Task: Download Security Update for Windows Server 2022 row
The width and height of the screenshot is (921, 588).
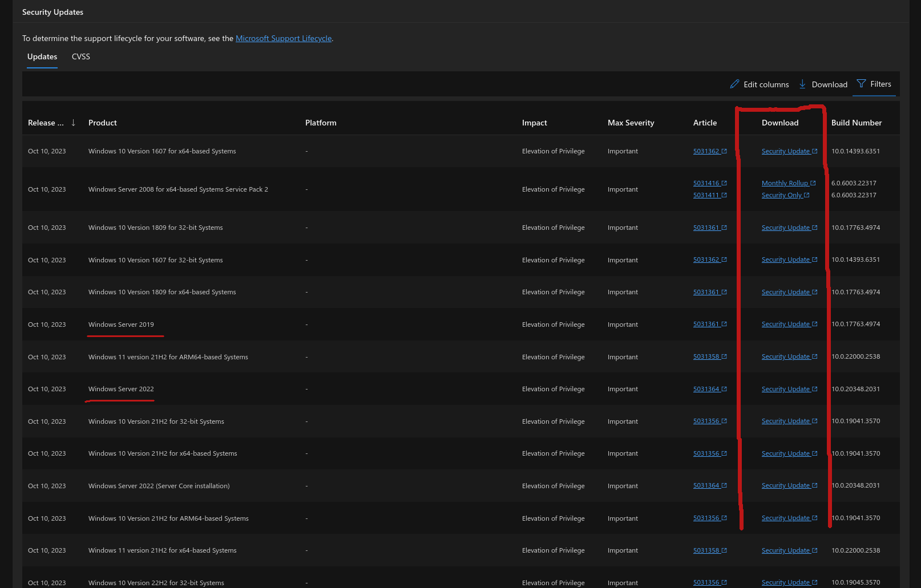Action: click(x=789, y=389)
